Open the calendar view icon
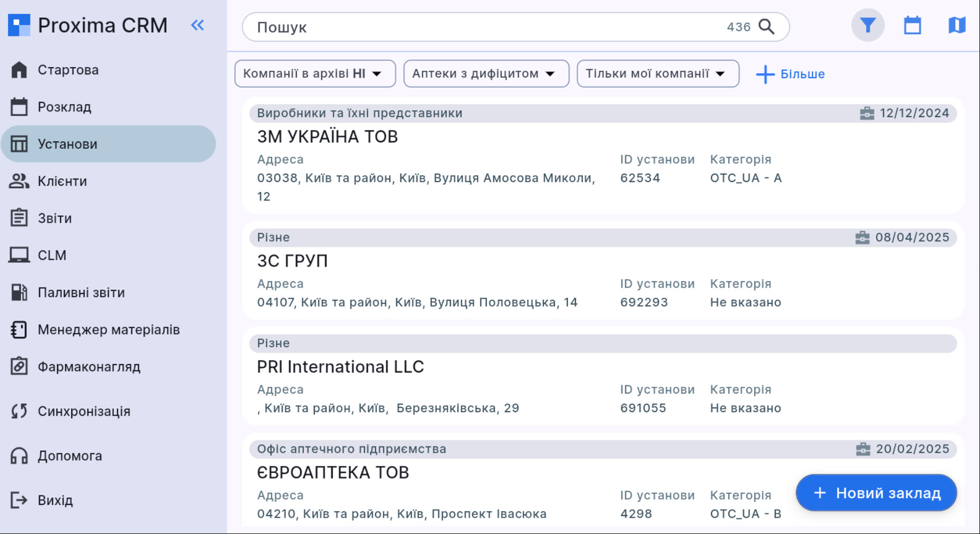Screen dimensions: 980x534 click(912, 25)
